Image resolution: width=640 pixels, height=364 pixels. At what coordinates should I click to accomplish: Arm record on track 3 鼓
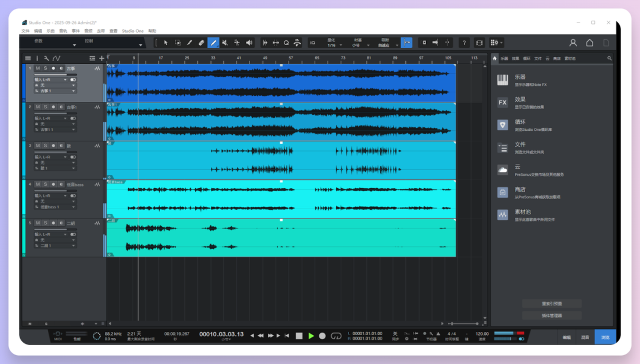point(53,146)
